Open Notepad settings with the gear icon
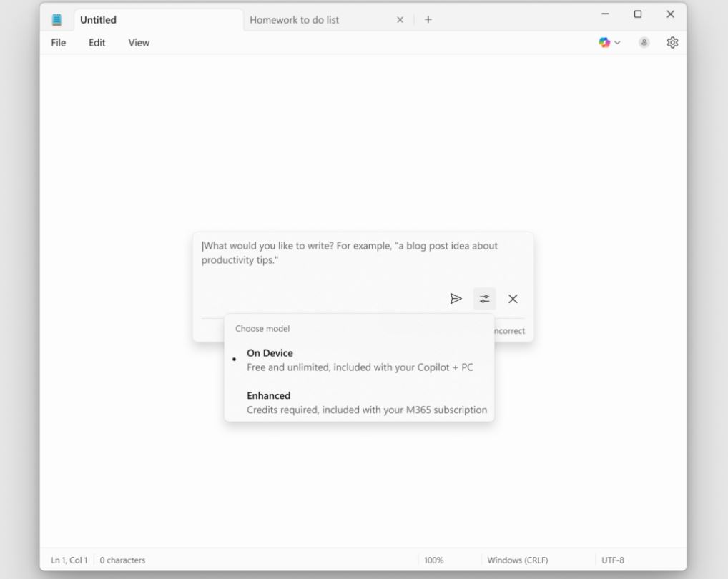Viewport: 728px width, 579px height. click(671, 42)
